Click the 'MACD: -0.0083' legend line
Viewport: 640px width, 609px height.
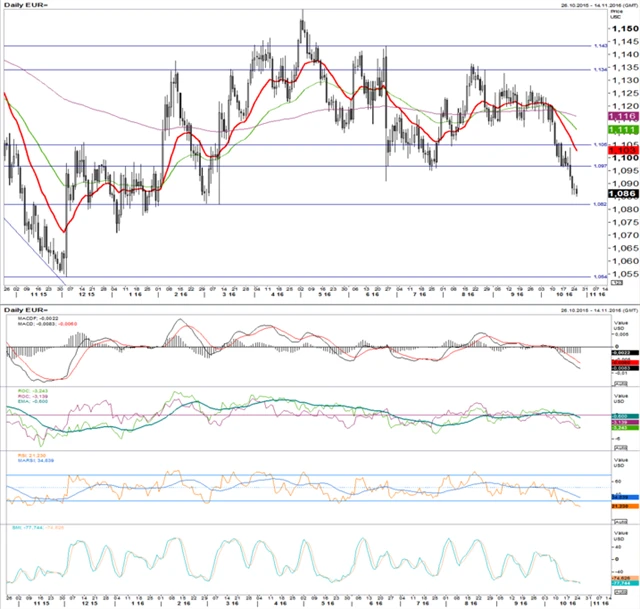47,324
